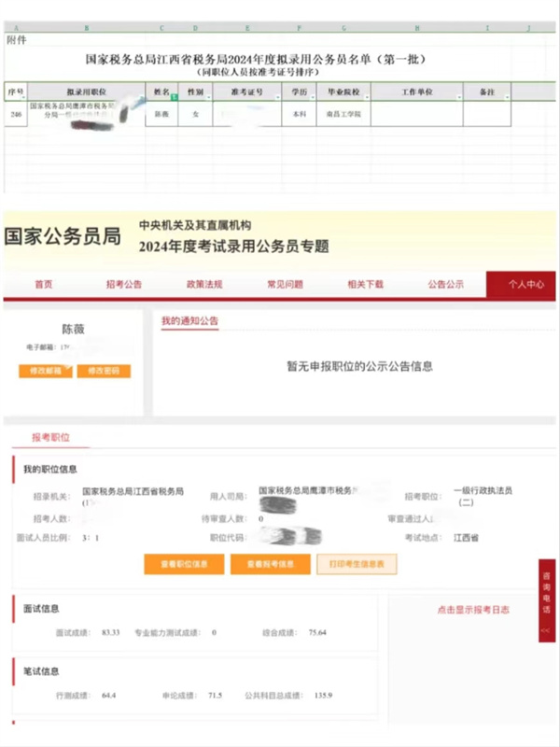Open the 工作单位 column filter dropdown

(459, 97)
